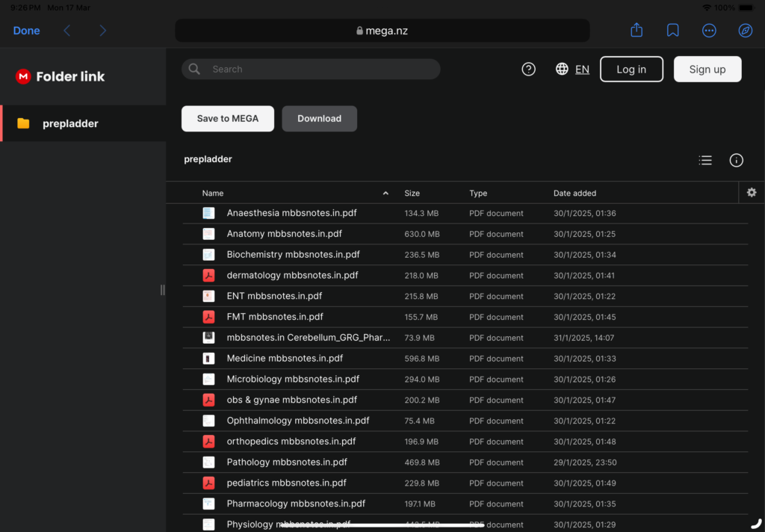
Task: Go back with the left arrow
Action: [x=67, y=31]
